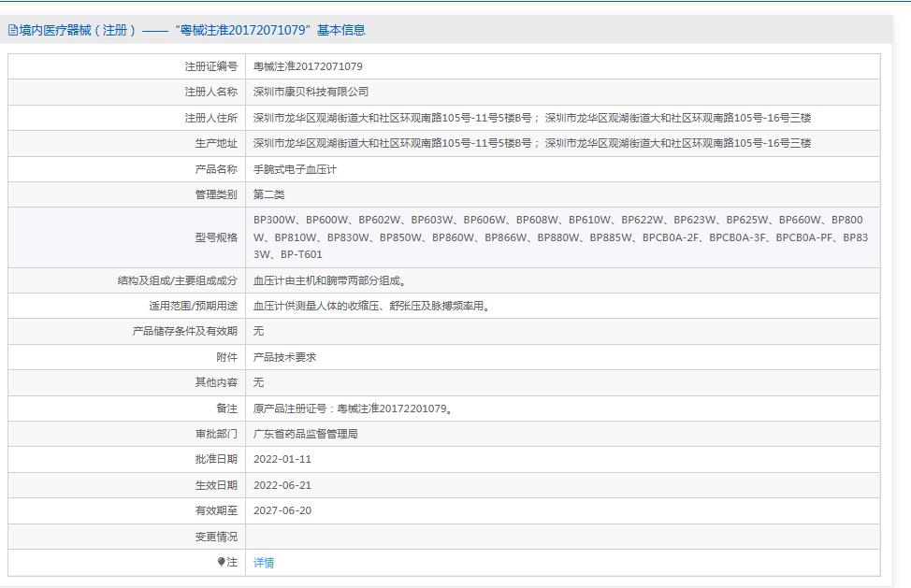Viewport: 911px width, 588px height.
Task: Click the 第二类 management category value
Action: pos(269,194)
